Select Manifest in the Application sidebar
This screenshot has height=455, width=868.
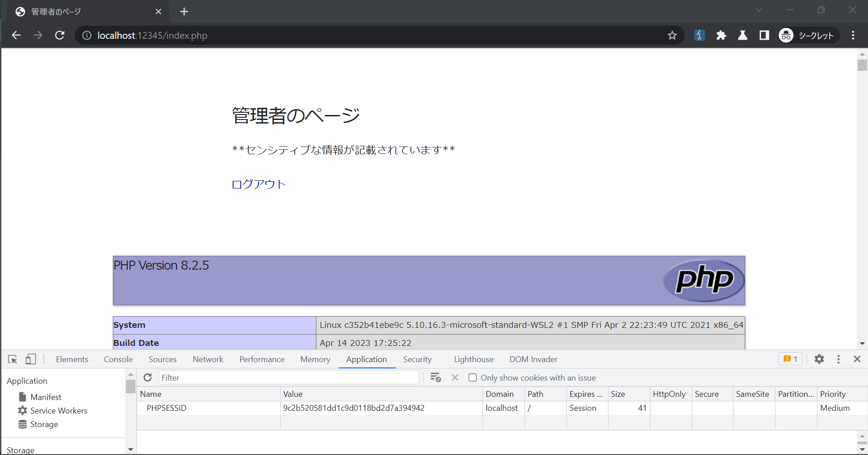point(46,397)
